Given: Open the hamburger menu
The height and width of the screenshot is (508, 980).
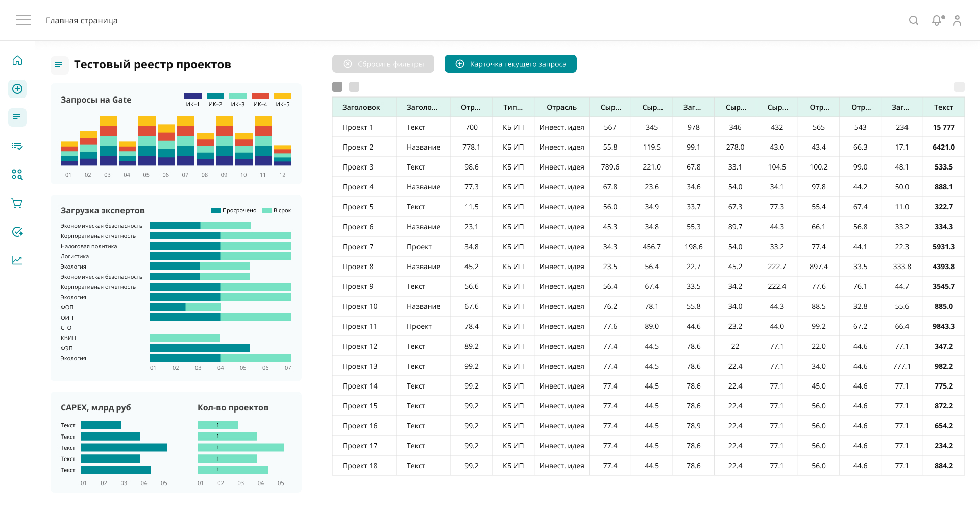Looking at the screenshot, I should tap(23, 20).
